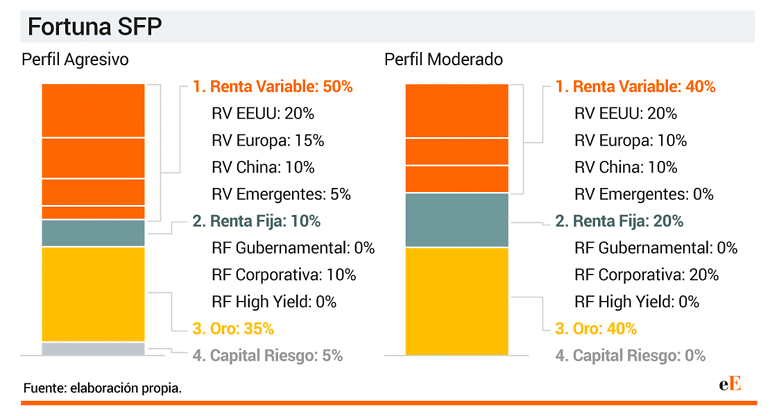Select the 'Perfil Moderado' heading
Screen dimensions: 770x416
coord(441,60)
